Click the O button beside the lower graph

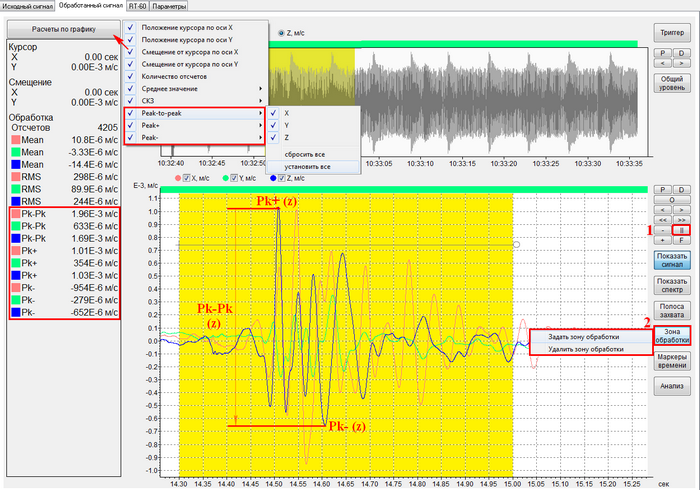(x=670, y=199)
